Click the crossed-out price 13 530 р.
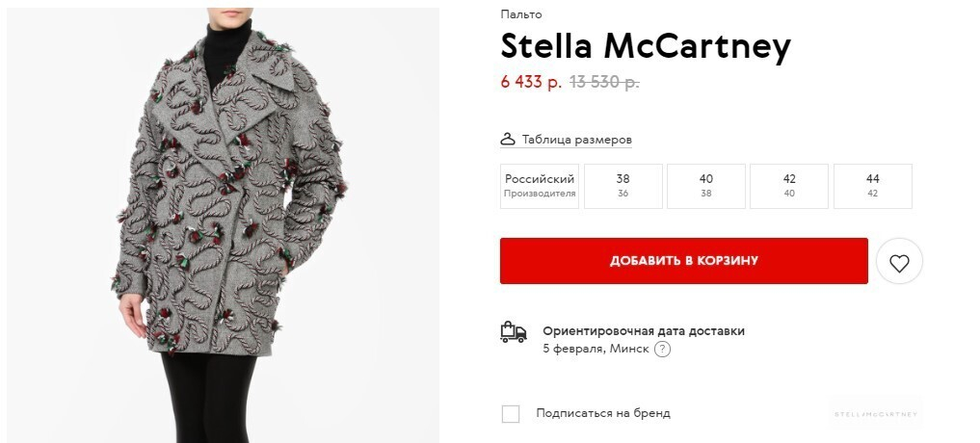This screenshot has height=443, width=980. (x=604, y=83)
